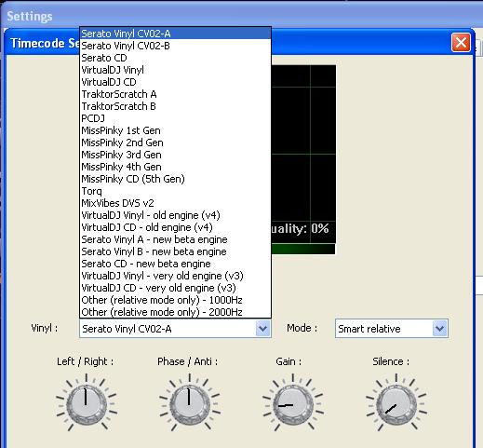Viewport: 483px width, 448px height.
Task: Select TraktorScratch A timecode type
Action: (175, 94)
